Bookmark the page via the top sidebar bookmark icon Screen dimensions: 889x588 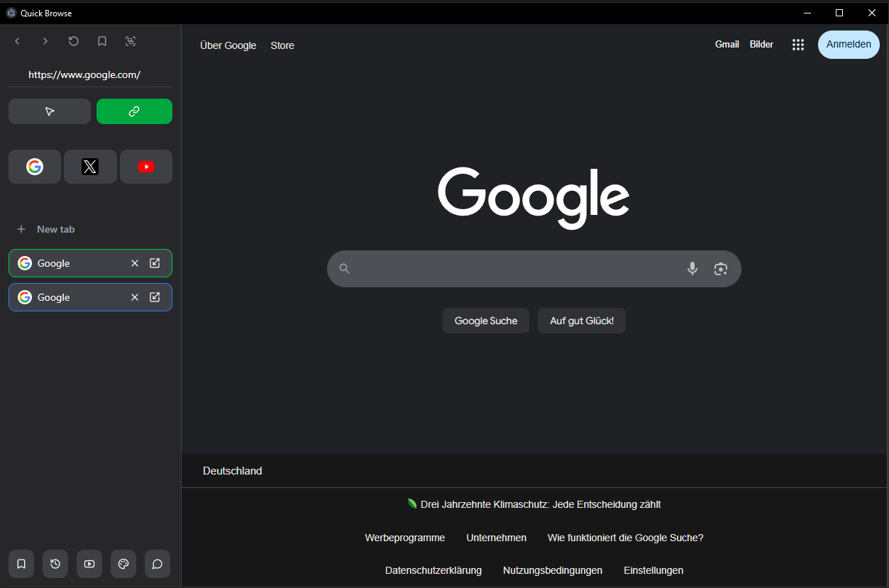[x=102, y=41]
